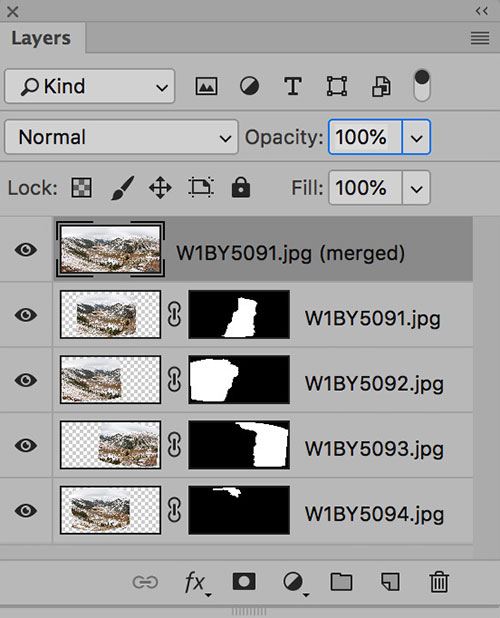Select the Layers tab

(x=41, y=38)
